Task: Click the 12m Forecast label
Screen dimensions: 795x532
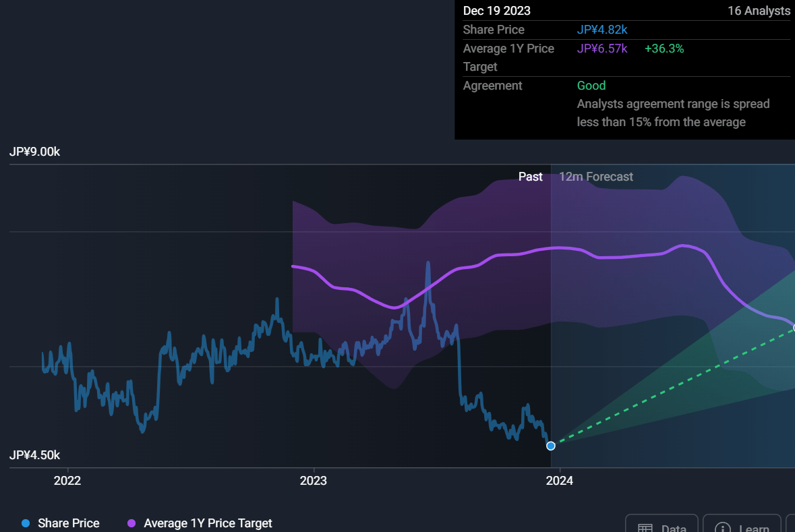Action: (x=595, y=177)
